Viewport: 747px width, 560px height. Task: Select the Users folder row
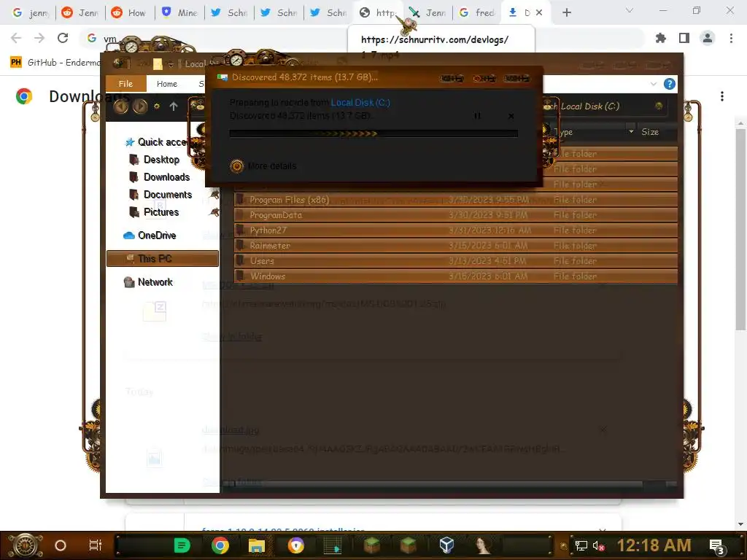[x=455, y=261]
